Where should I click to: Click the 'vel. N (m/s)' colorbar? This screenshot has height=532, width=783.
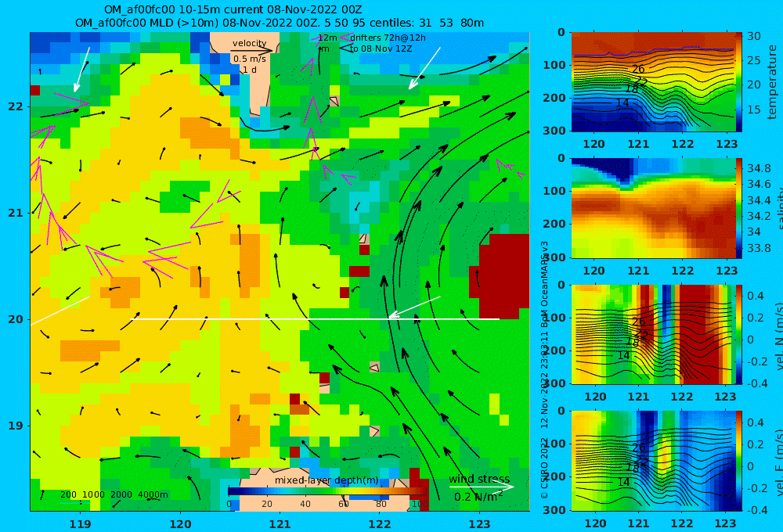(x=738, y=334)
